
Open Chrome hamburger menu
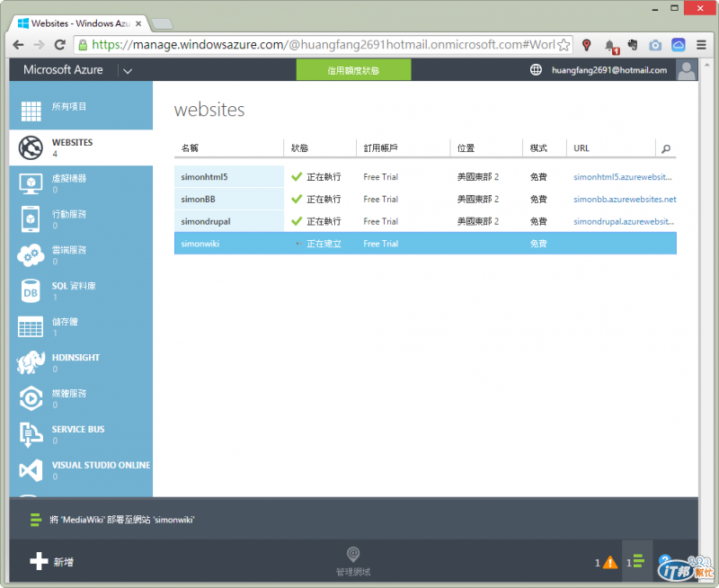[701, 45]
